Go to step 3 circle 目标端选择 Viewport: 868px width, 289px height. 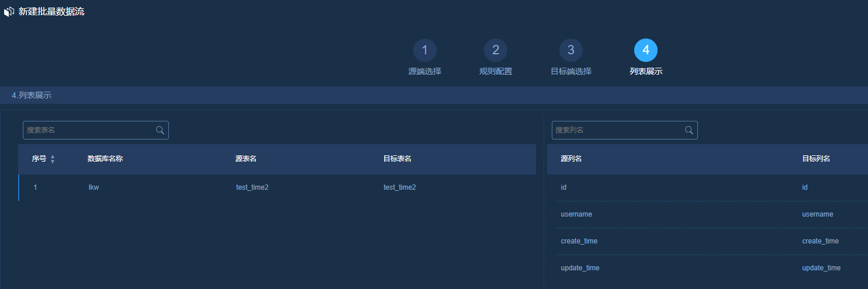pyautogui.click(x=570, y=51)
